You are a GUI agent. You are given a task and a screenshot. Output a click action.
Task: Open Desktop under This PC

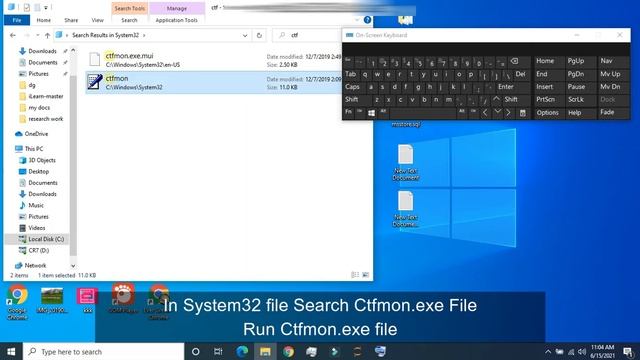point(38,171)
